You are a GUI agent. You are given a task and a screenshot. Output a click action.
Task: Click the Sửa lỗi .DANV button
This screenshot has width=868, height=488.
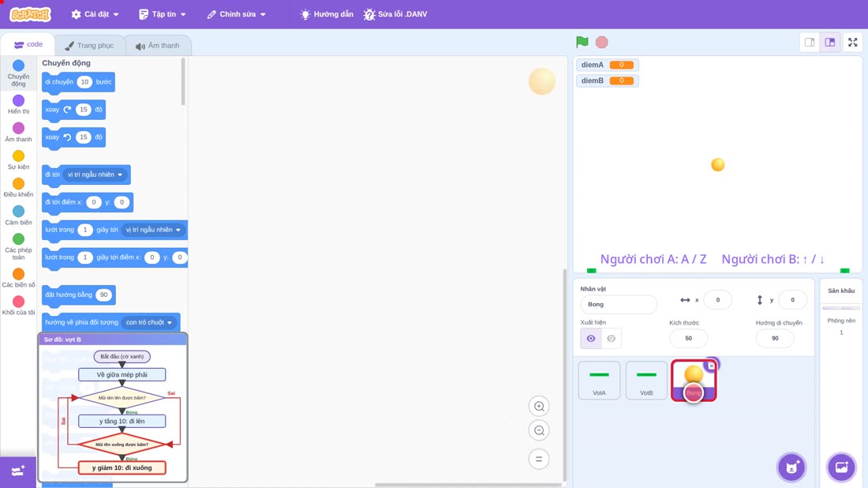[x=395, y=14]
